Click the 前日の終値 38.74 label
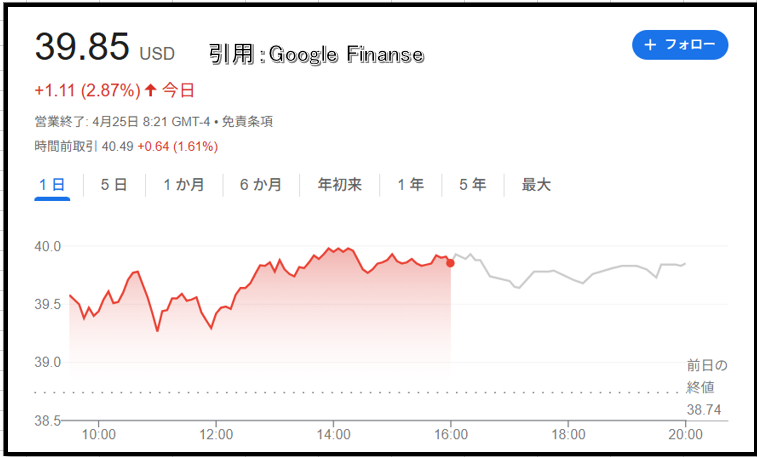This screenshot has height=457, width=757. [707, 388]
